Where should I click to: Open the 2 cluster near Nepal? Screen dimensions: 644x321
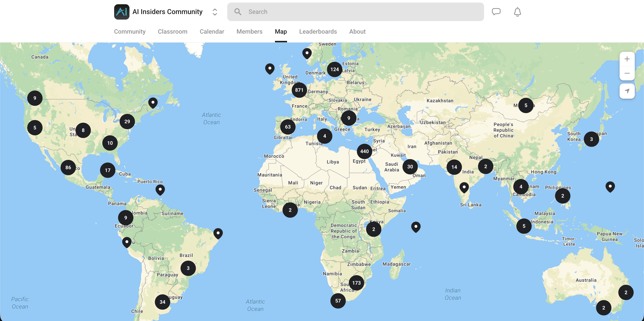[485, 166]
